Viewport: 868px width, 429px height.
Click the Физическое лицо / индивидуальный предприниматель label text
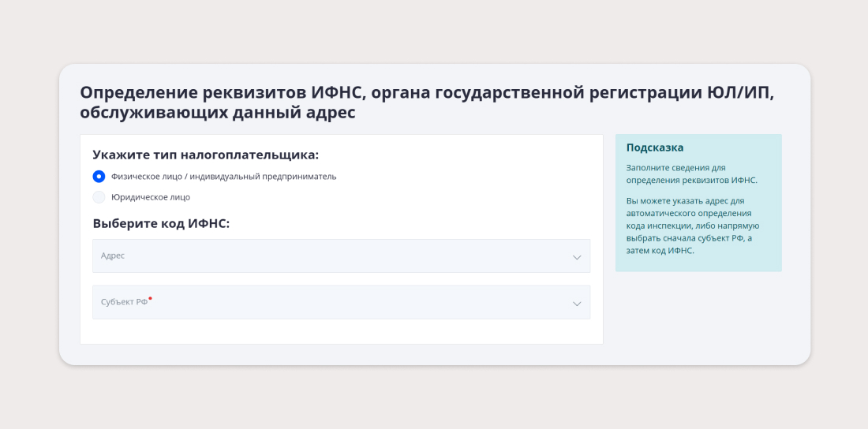[223, 177]
